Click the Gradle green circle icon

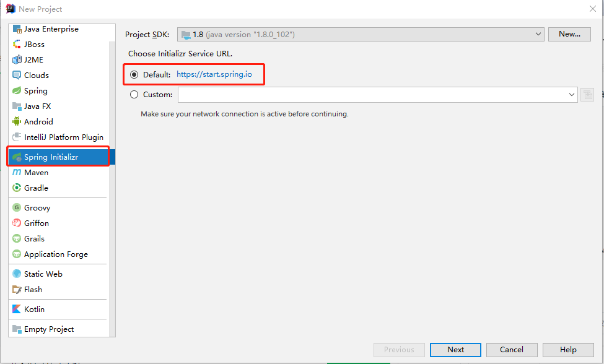[x=17, y=188]
